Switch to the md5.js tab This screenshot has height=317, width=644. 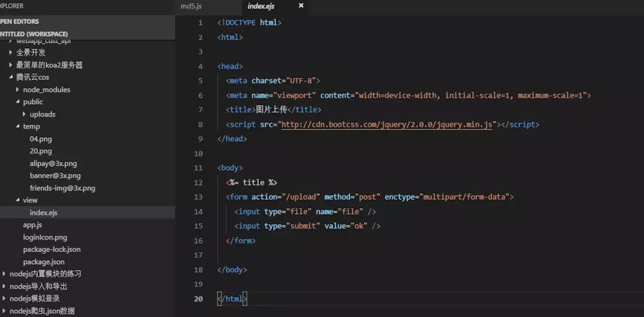point(191,6)
